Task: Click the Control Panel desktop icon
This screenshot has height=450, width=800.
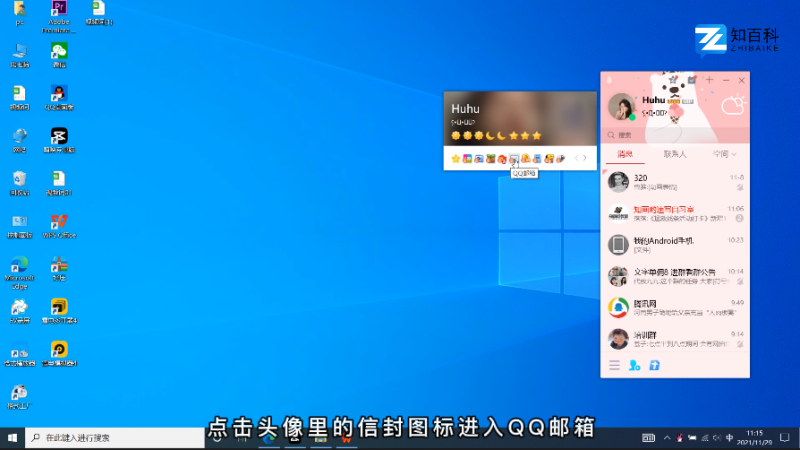Action: [x=19, y=226]
